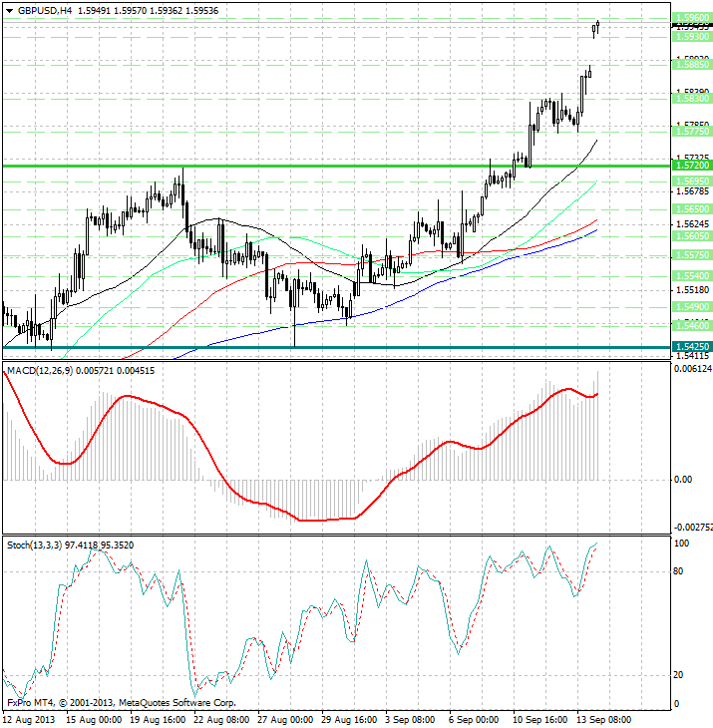Select the 1.59600 price level label

(x=692, y=18)
